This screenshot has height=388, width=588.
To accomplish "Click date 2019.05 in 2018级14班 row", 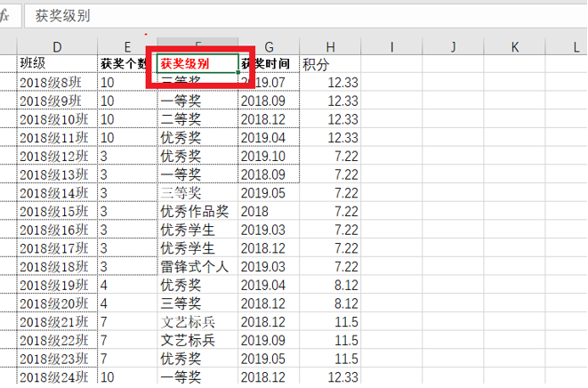I will 269,193.
